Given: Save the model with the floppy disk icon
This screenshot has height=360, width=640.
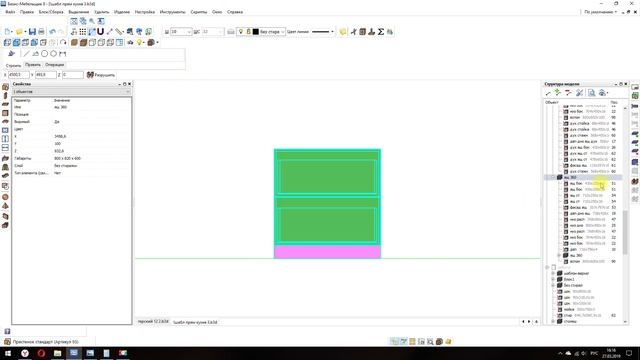Looking at the screenshot, I should coord(32,31).
